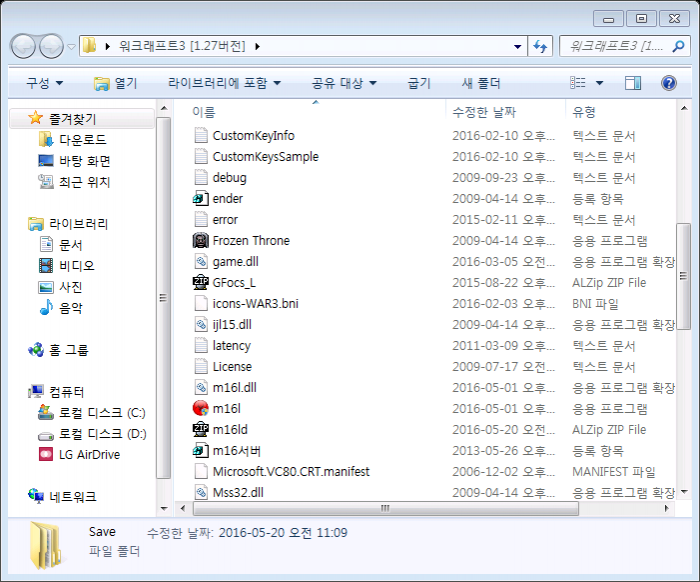The height and width of the screenshot is (582, 700).
Task: Click the Back navigation arrow button
Action: tap(23, 46)
